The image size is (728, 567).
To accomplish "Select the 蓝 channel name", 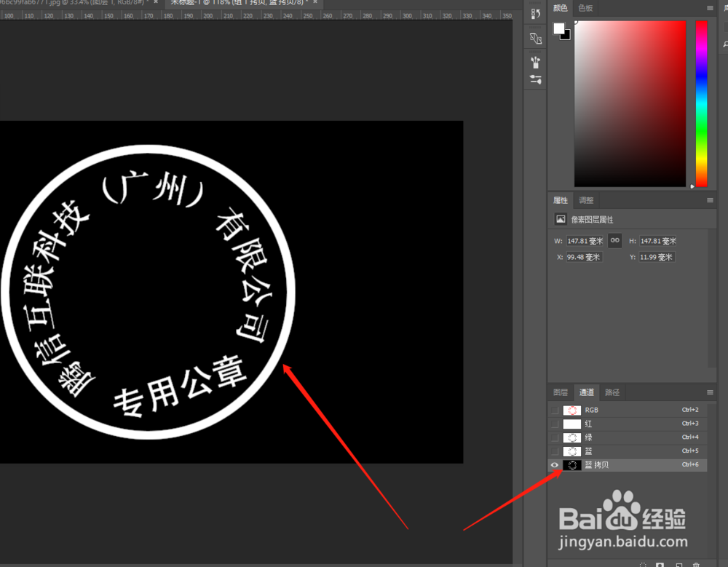I will [x=588, y=451].
